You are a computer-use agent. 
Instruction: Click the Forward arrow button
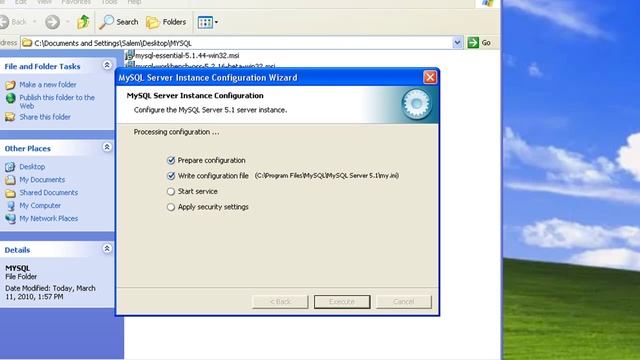click(52, 22)
